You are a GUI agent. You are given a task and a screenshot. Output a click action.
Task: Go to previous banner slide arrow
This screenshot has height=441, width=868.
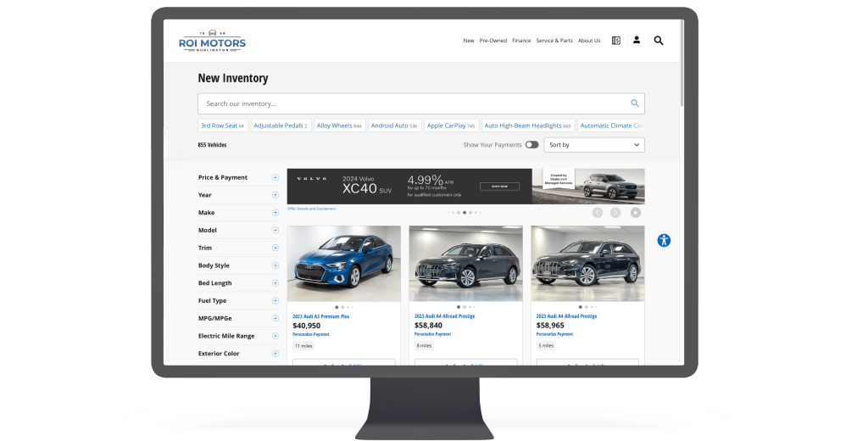598,213
